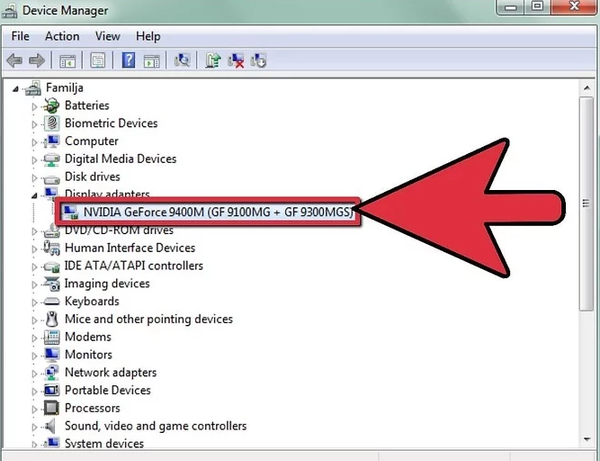Click the blue Help question mark icon

coord(129,60)
